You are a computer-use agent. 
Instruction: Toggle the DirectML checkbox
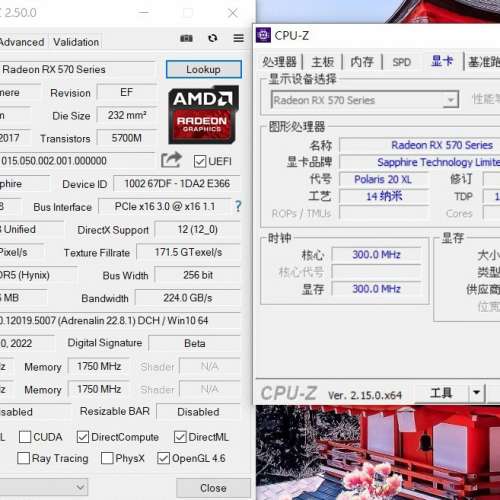(180, 437)
